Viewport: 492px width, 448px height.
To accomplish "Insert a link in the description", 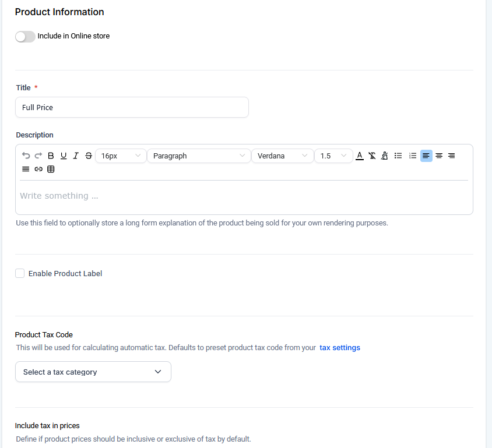I will click(38, 170).
